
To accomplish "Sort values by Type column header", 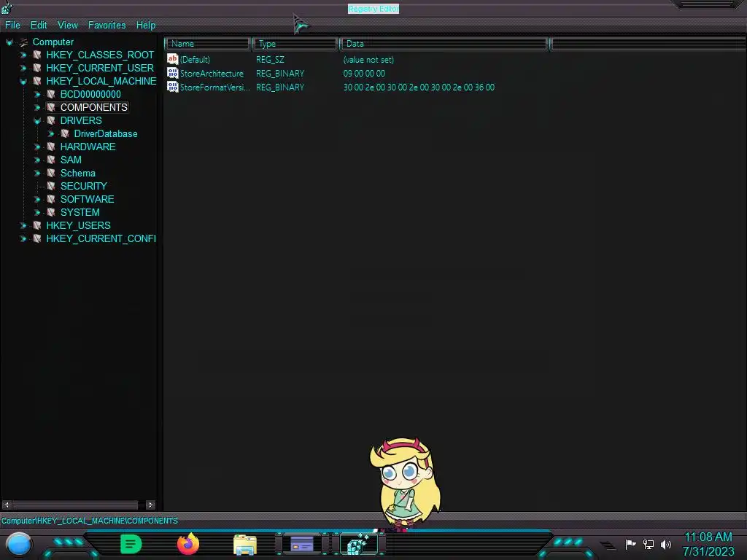I will click(295, 44).
